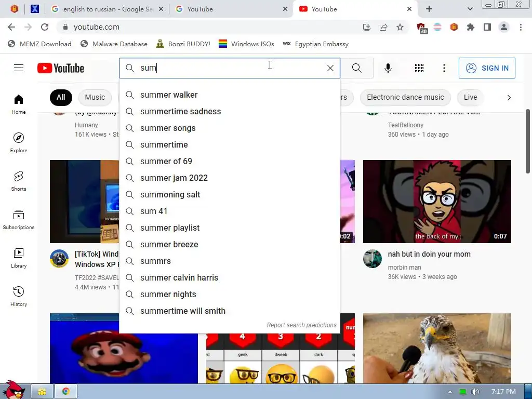Select the Live filter chip
Viewport: 532px width, 399px height.
[x=470, y=97]
